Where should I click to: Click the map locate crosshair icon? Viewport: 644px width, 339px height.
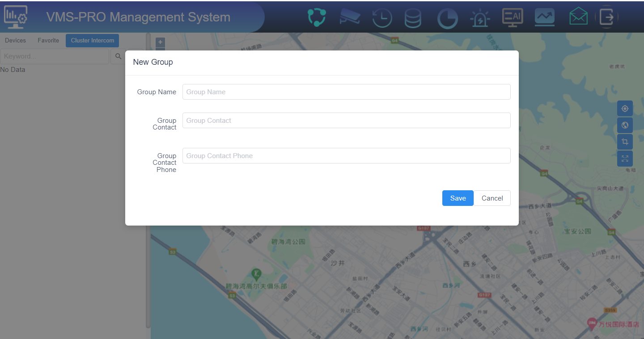[625, 108]
